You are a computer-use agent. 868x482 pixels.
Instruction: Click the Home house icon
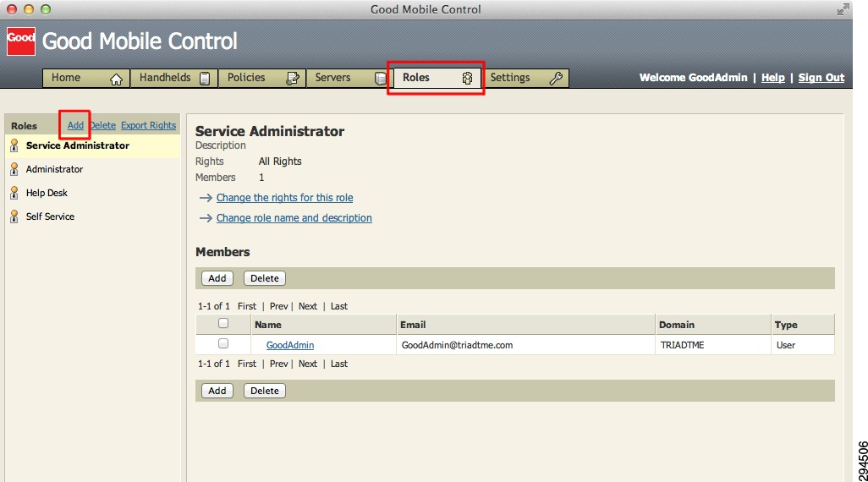116,79
